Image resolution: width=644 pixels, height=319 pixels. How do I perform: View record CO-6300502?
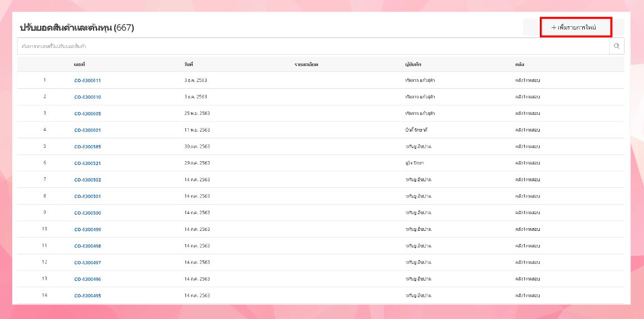click(87, 180)
